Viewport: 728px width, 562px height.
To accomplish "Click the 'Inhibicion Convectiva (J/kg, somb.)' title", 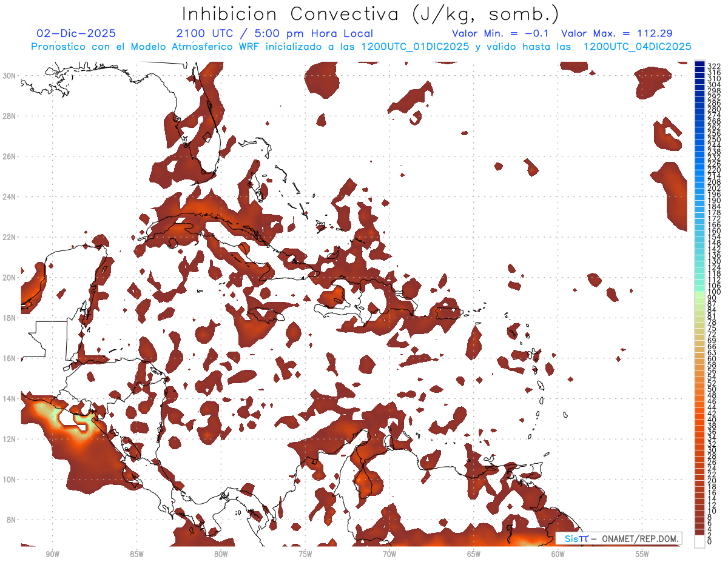I will click(x=371, y=15).
